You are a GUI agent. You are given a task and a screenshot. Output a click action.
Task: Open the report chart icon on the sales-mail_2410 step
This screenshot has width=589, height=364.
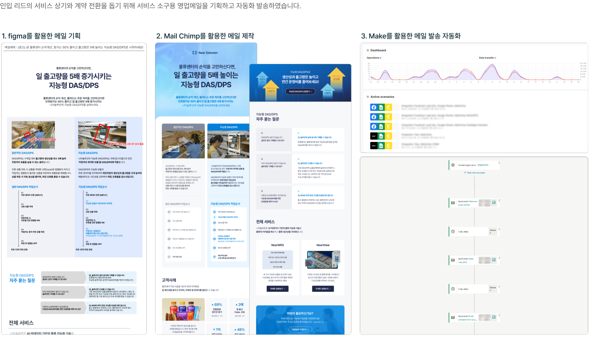pyautogui.click(x=494, y=260)
